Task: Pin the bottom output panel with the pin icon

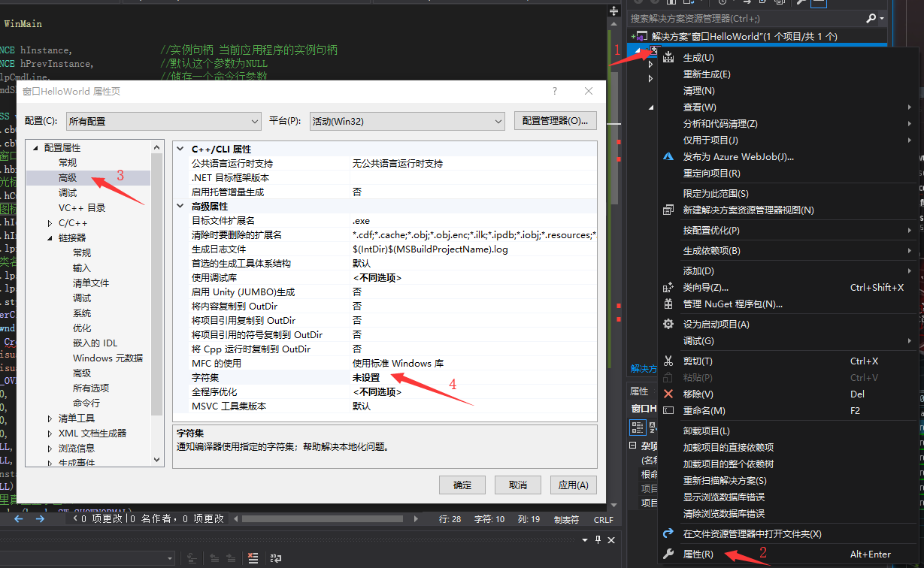Action: tap(598, 539)
